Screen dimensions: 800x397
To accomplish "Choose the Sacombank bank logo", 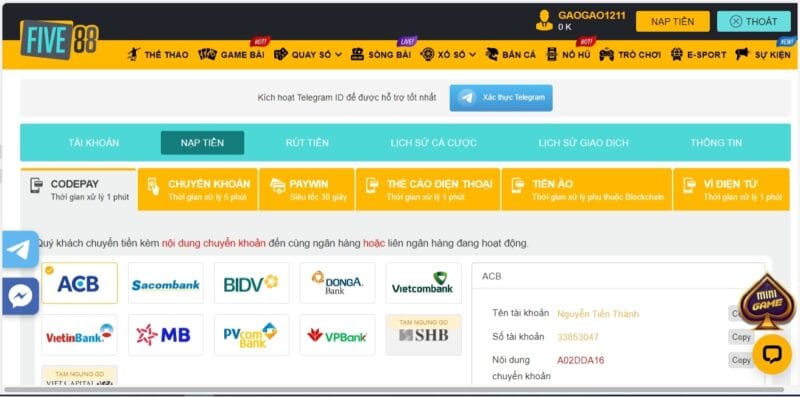I will coord(165,283).
